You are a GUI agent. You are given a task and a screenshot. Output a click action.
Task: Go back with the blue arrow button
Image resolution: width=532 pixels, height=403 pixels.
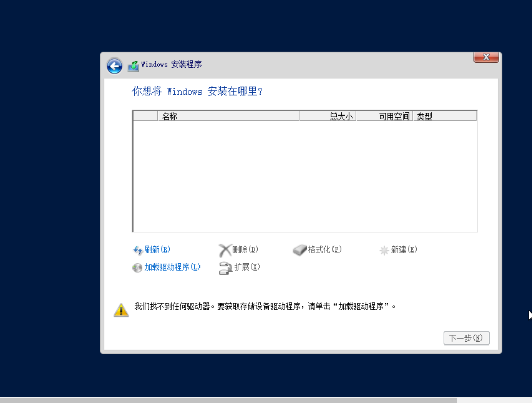click(115, 66)
